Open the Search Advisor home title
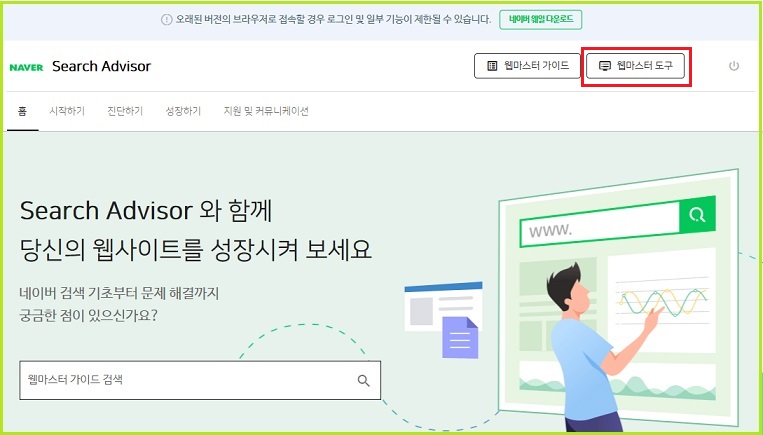 tap(101, 66)
